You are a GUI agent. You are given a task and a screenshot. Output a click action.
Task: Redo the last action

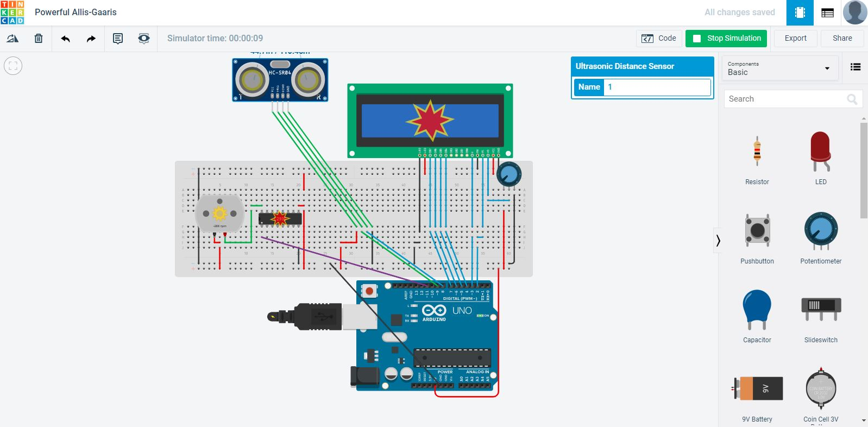pyautogui.click(x=91, y=39)
